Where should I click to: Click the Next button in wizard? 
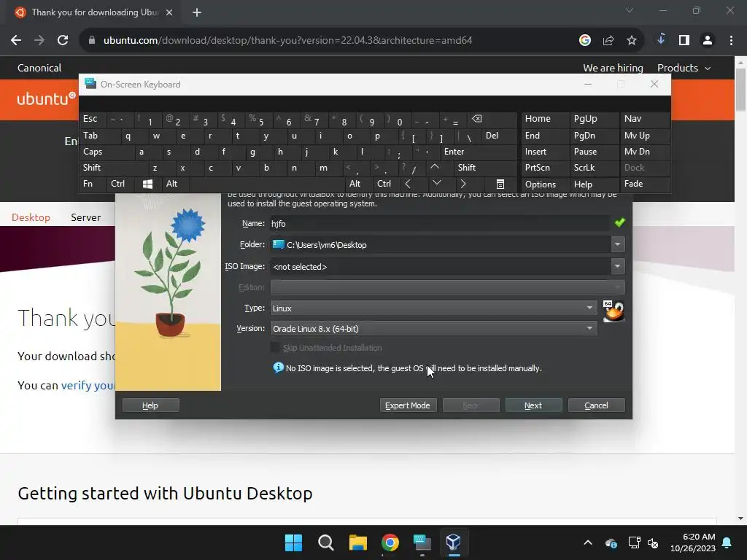pos(533,405)
